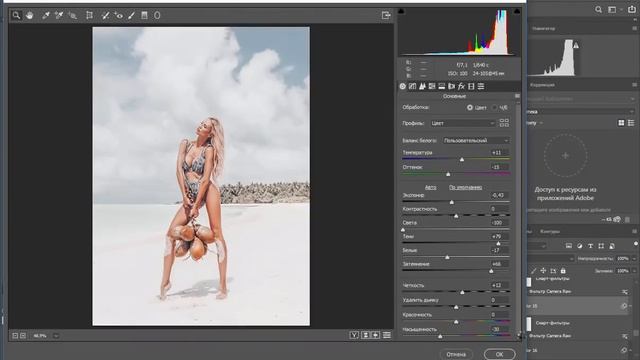Click the Отмена button
The width and height of the screenshot is (640, 360).
[x=456, y=354]
